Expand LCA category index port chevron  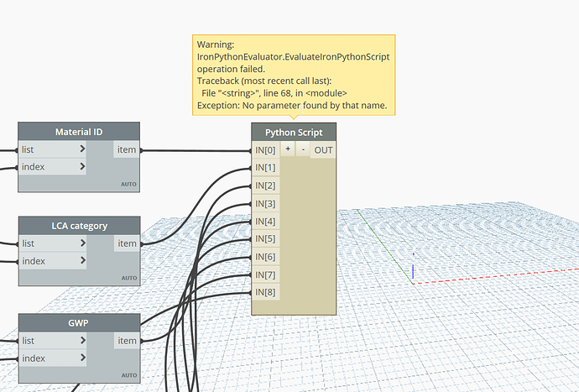point(83,260)
